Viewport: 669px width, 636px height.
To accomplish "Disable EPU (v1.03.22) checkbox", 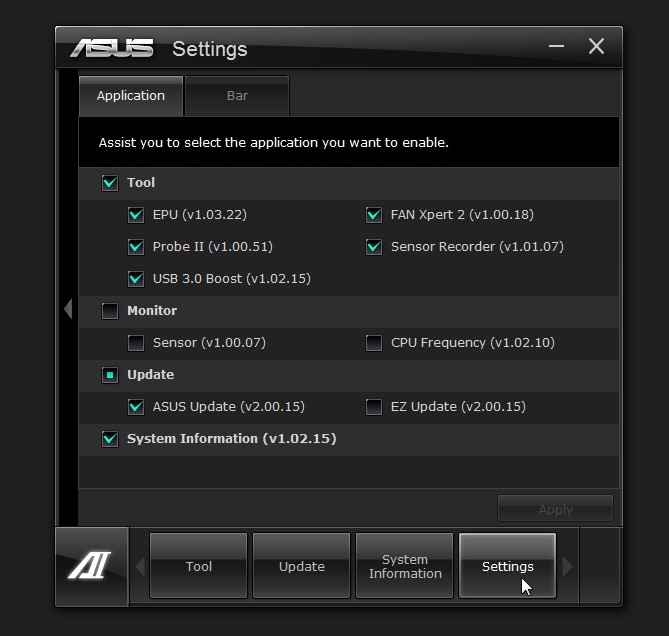I will click(136, 215).
